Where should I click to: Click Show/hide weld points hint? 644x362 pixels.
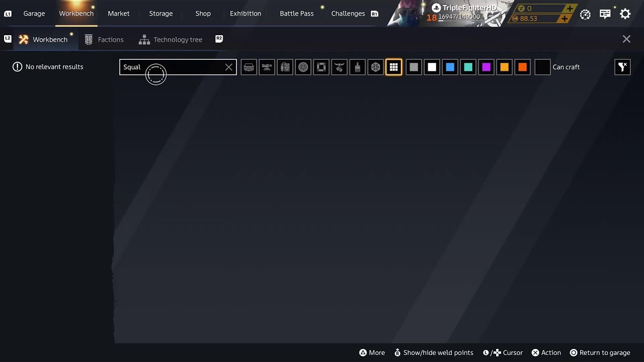tap(434, 353)
